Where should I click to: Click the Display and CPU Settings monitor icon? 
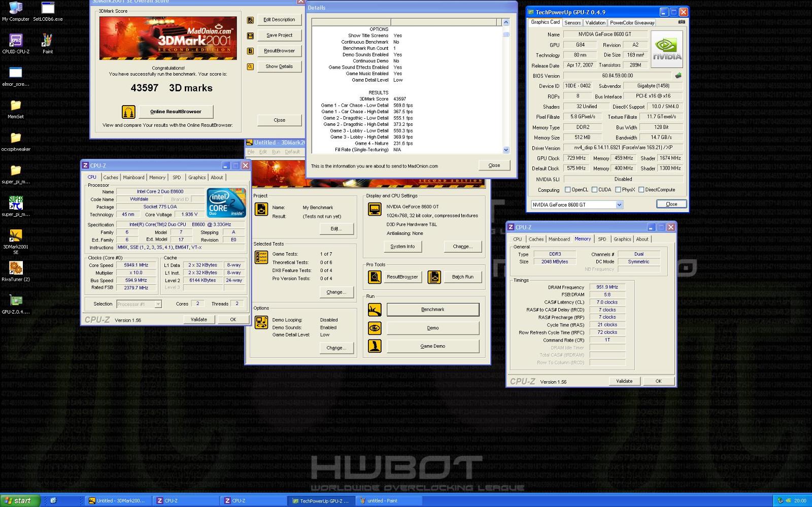(375, 209)
